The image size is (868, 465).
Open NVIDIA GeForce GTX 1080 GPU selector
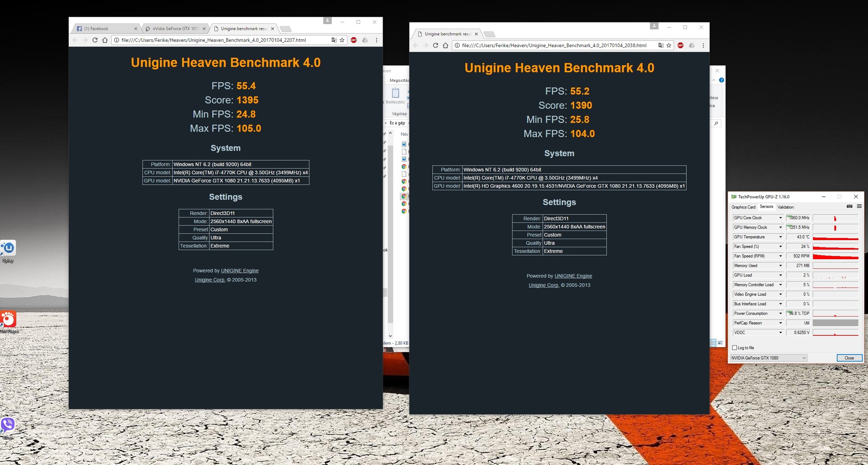(x=769, y=358)
